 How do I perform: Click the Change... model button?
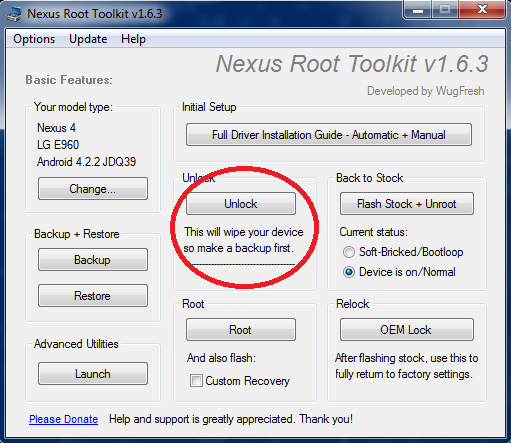[x=93, y=189]
